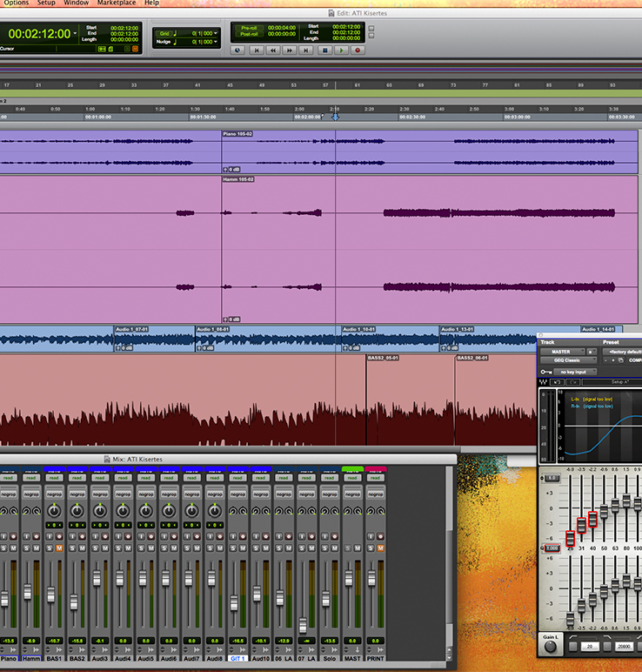Toggle Solo on the Piano channel

[x=3, y=548]
